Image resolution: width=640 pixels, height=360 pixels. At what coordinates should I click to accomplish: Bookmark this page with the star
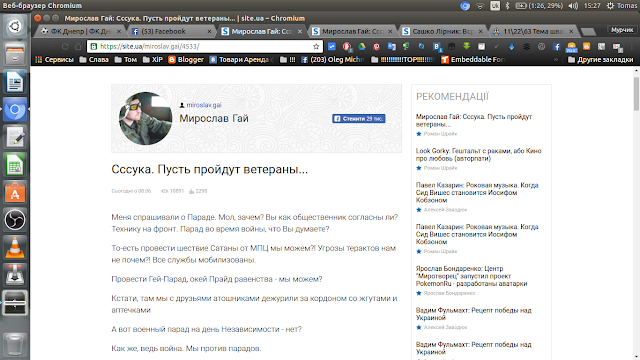[x=316, y=47]
